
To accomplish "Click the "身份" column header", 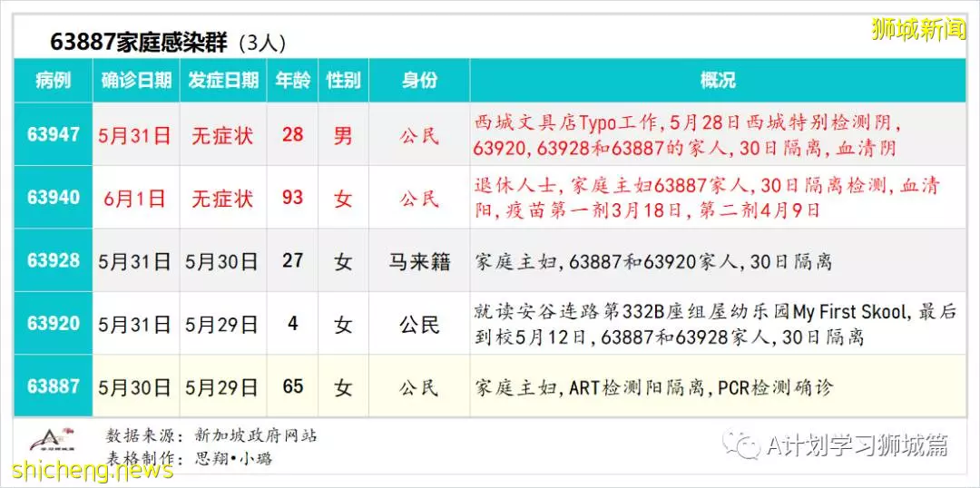I will click(x=419, y=81).
